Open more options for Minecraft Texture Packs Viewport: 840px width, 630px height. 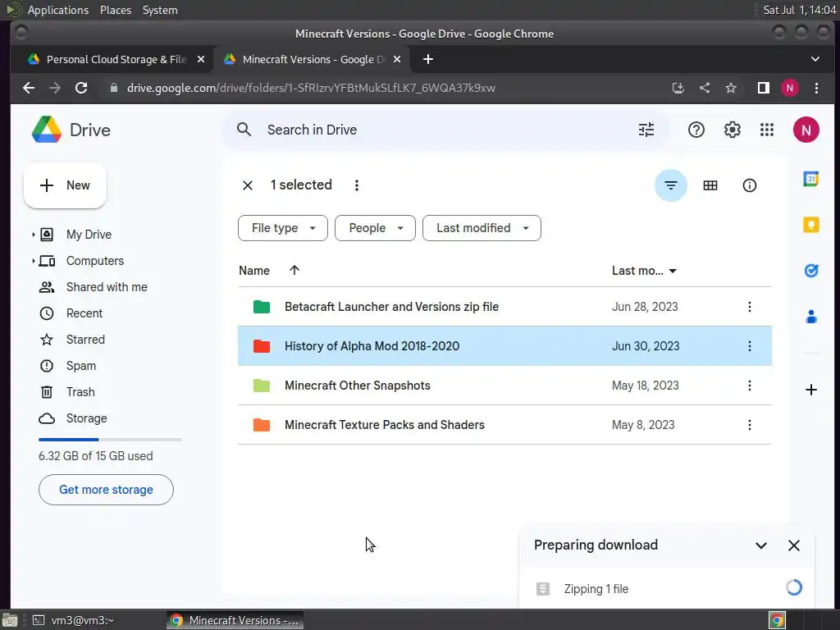750,425
